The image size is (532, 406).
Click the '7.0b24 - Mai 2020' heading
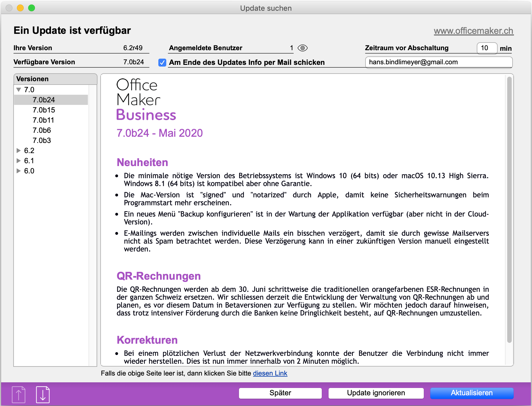(160, 133)
